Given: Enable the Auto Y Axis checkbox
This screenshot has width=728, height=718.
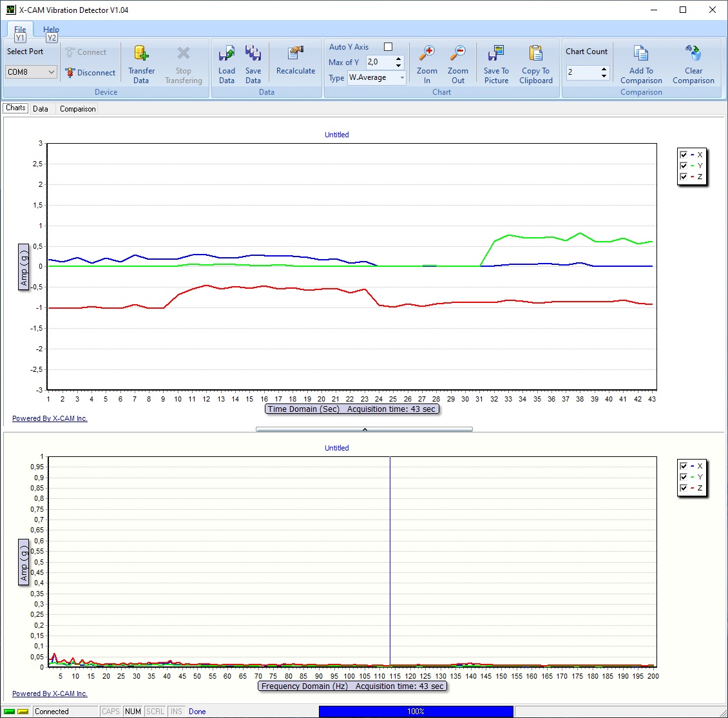Looking at the screenshot, I should (x=388, y=47).
